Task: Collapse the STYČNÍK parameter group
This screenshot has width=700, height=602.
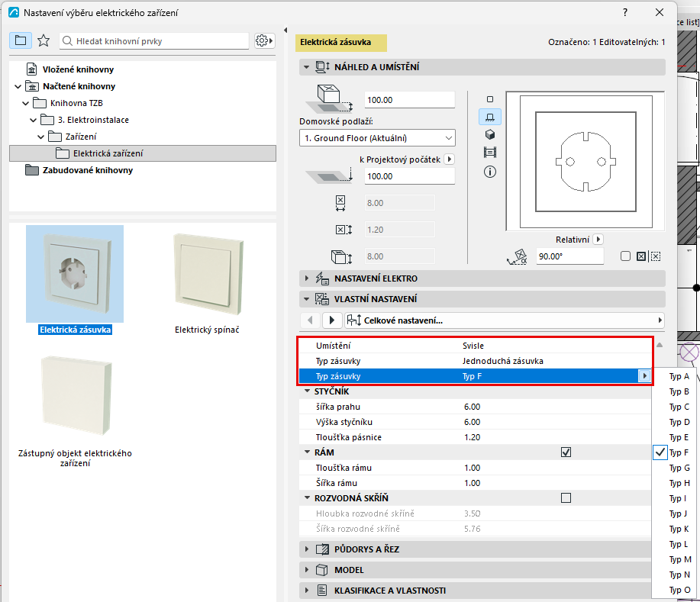Action: pyautogui.click(x=307, y=391)
